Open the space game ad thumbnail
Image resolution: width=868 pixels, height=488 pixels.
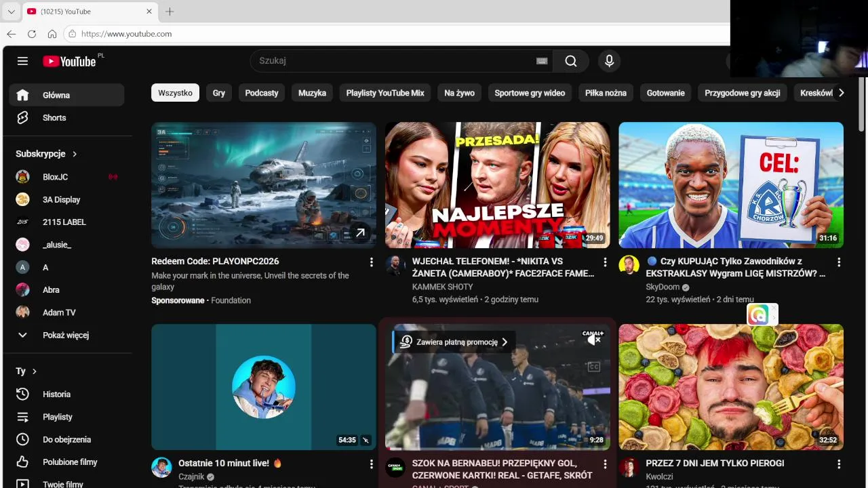tap(264, 185)
